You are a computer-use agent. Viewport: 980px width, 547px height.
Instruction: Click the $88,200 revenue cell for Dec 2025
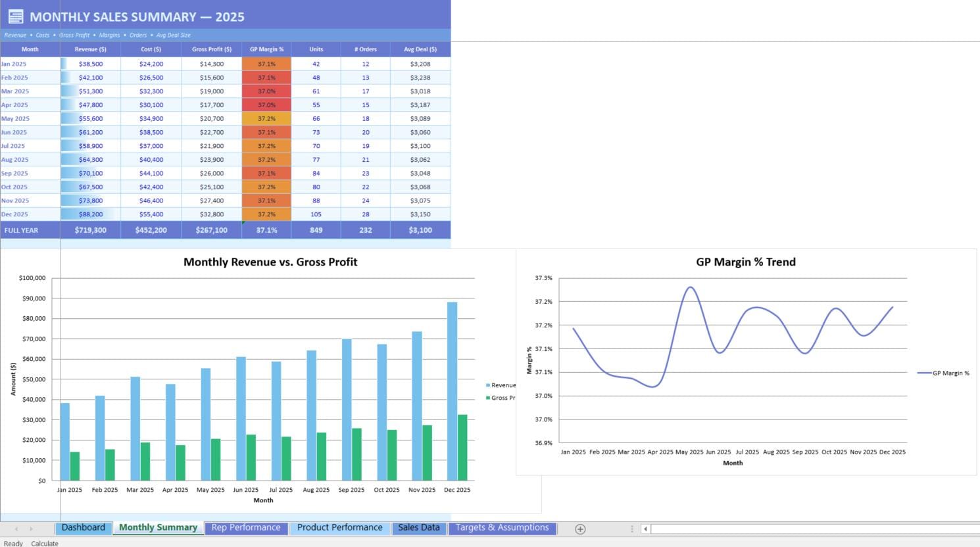coord(91,214)
